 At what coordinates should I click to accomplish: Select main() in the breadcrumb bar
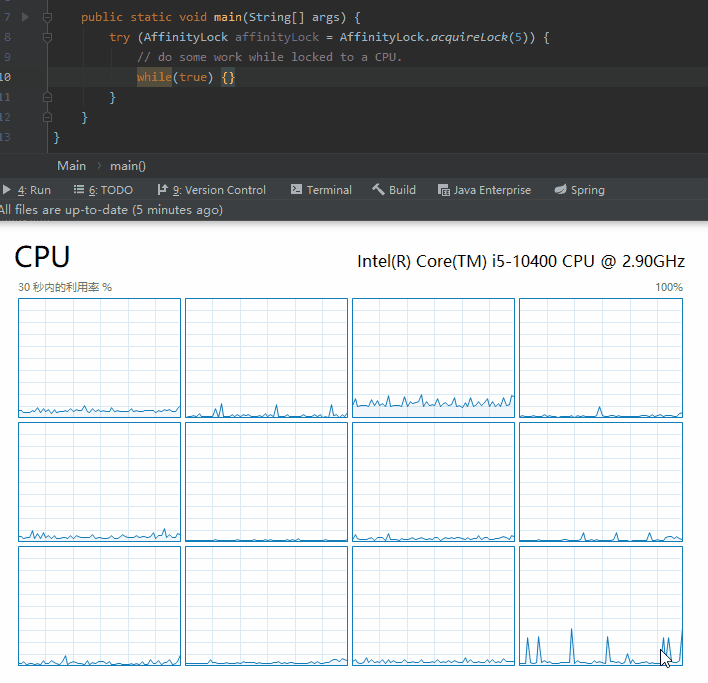point(128,166)
